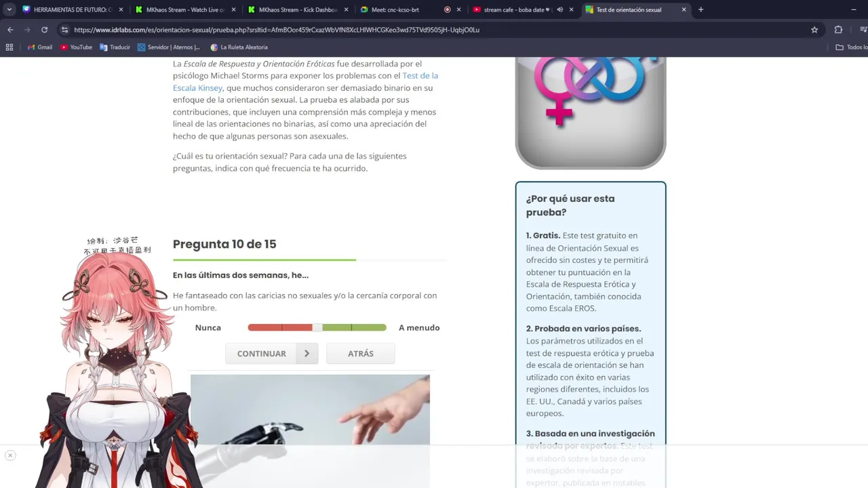Open the YouTube bookmark

76,47
